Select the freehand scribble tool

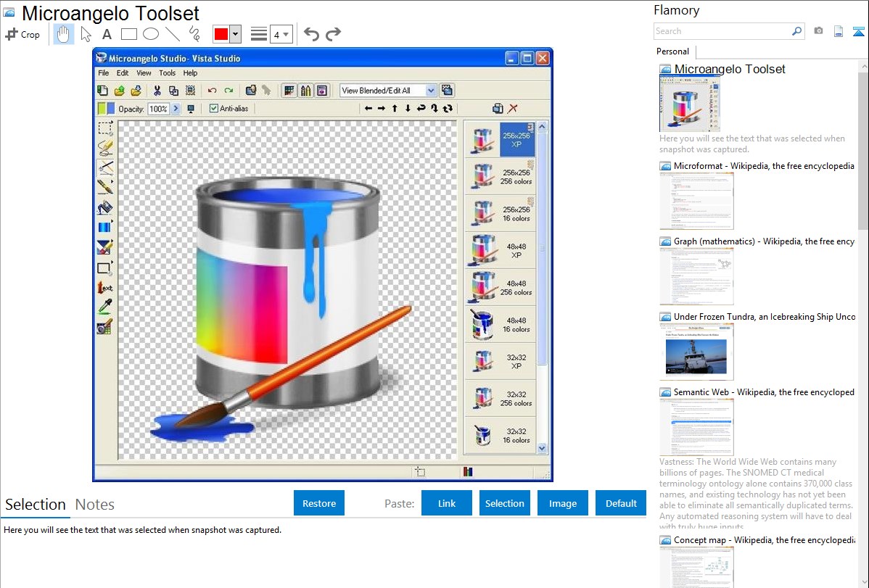click(194, 34)
